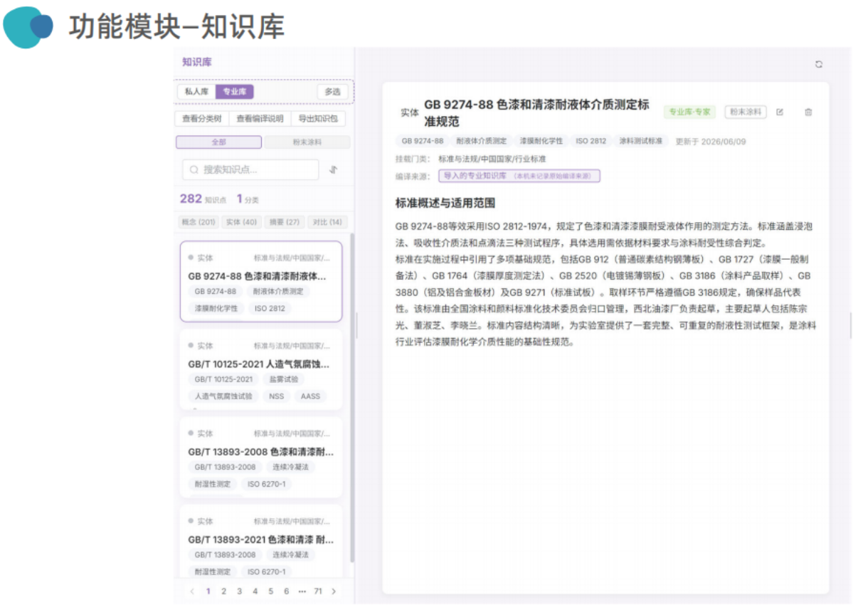This screenshot has width=868, height=612.
Task: Click 专业库·专家 green badge
Action: [x=689, y=112]
